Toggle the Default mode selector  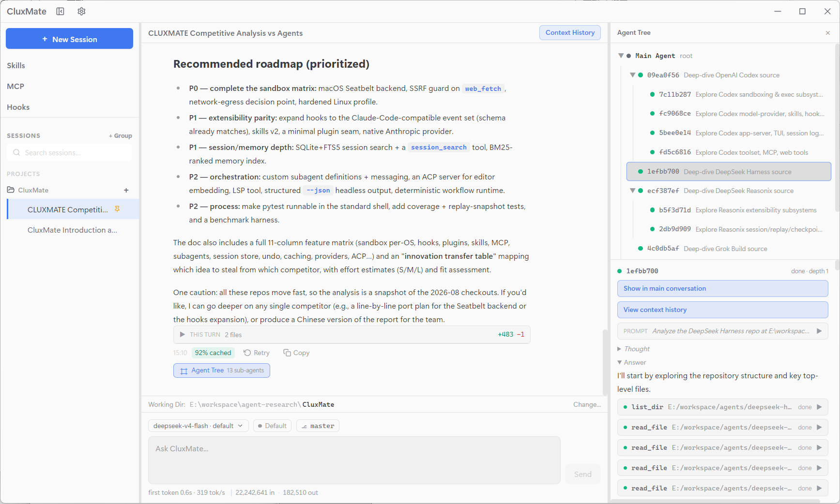(x=272, y=426)
